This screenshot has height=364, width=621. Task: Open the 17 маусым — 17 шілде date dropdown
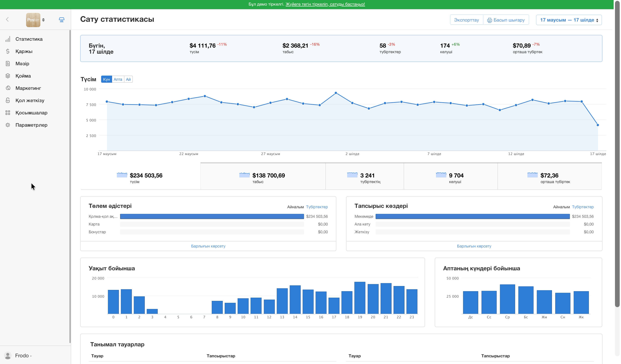pos(569,20)
